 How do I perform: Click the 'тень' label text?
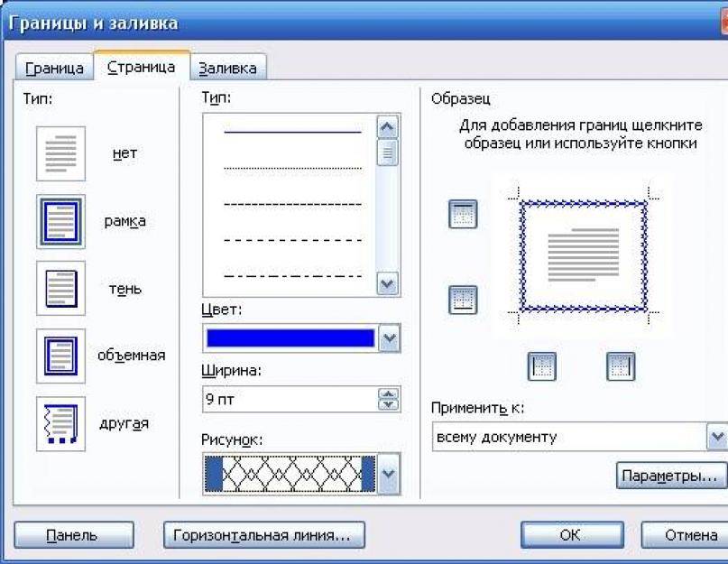124,289
